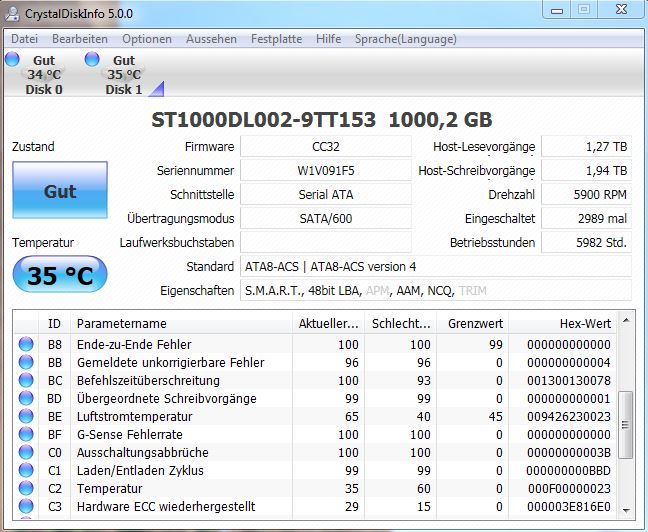Click status orb for C2 Temperatur
The width and height of the screenshot is (648, 532).
26,488
